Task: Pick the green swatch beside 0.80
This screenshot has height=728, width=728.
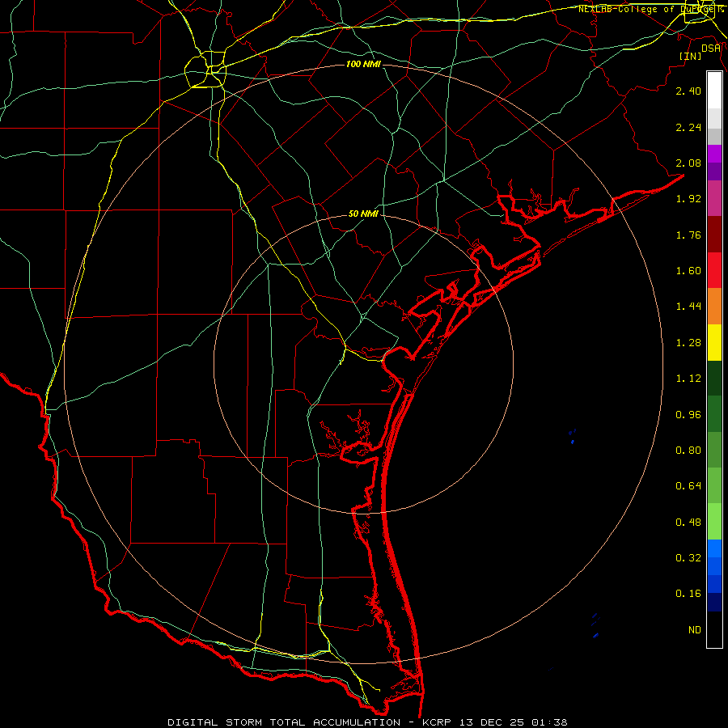Action: click(714, 450)
